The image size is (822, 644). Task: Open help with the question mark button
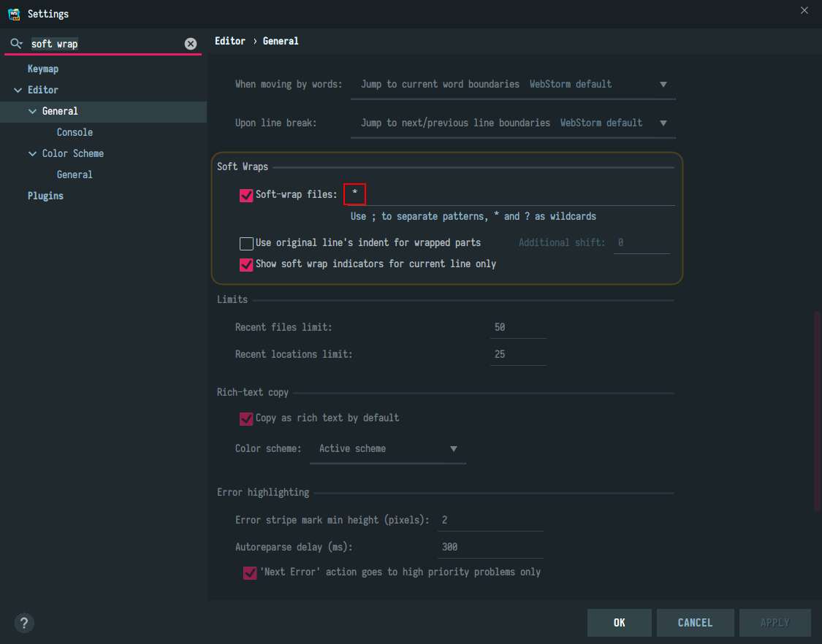[x=24, y=623]
